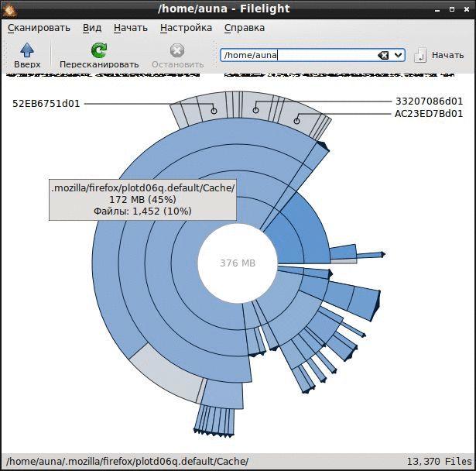Click the 52EB6751d01 segment label
Screen dimensions: 476x471
pyautogui.click(x=46, y=104)
